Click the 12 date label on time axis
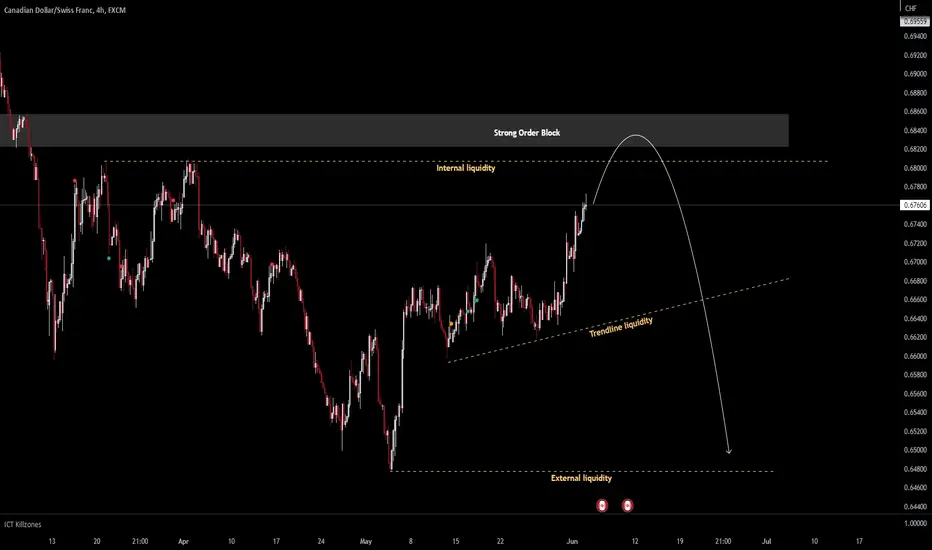932x550 pixels. click(x=635, y=541)
